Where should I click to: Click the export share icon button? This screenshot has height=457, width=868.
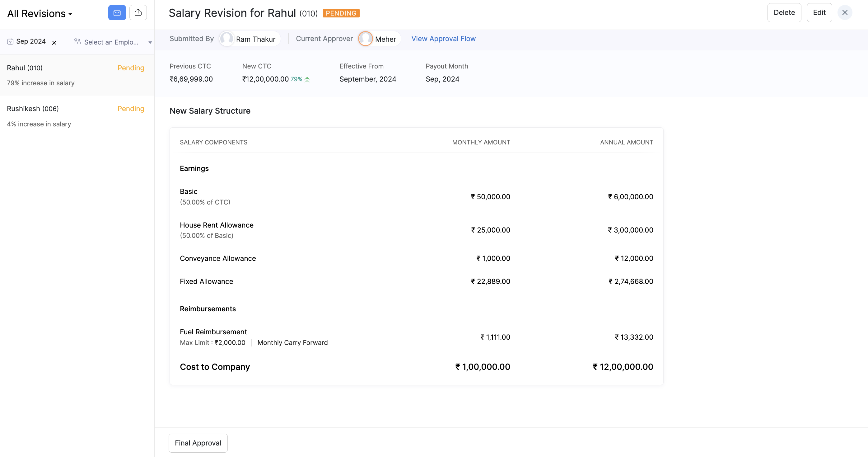coord(138,13)
